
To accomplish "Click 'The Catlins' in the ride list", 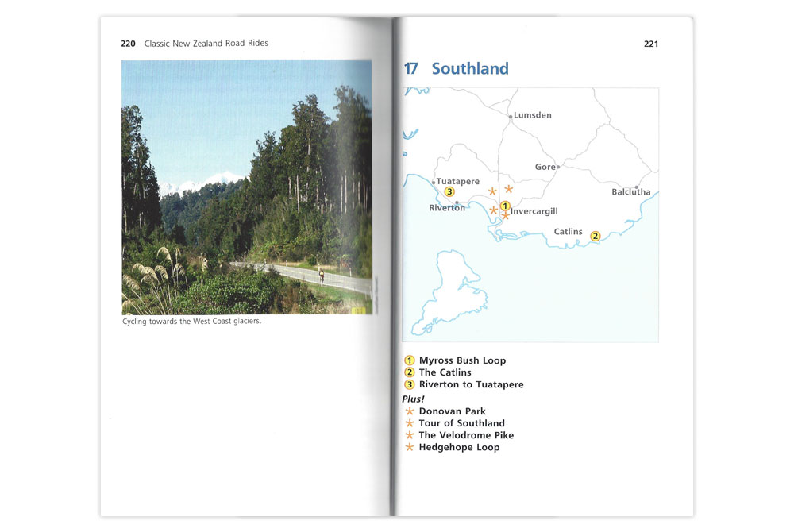I will coord(445,372).
